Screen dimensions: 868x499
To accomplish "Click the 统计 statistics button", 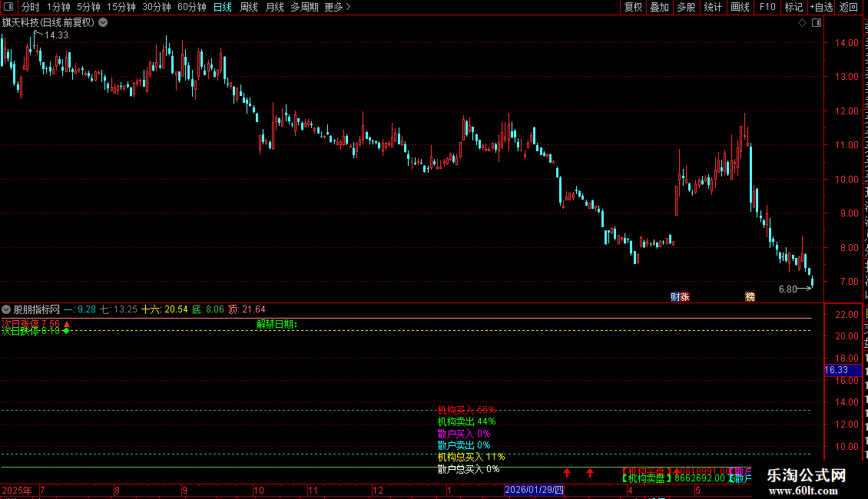I will coord(713,7).
